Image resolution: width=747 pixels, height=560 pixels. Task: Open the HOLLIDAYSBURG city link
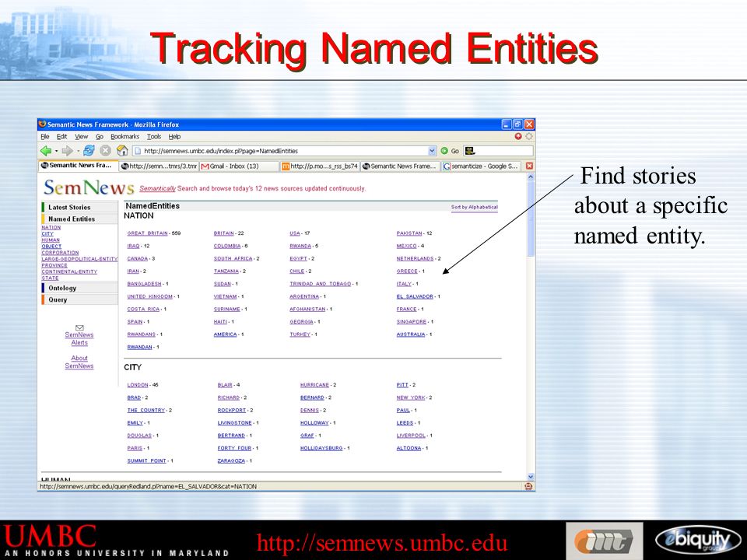tap(321, 448)
